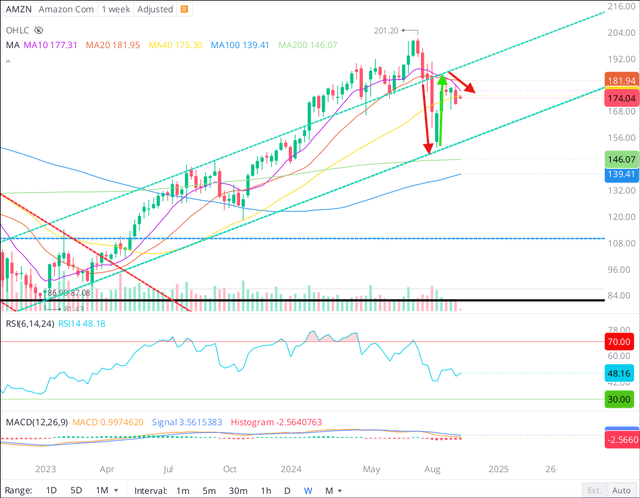Click the MACD(12,26,9) indicator label
The image size is (640, 498).
pyautogui.click(x=37, y=422)
